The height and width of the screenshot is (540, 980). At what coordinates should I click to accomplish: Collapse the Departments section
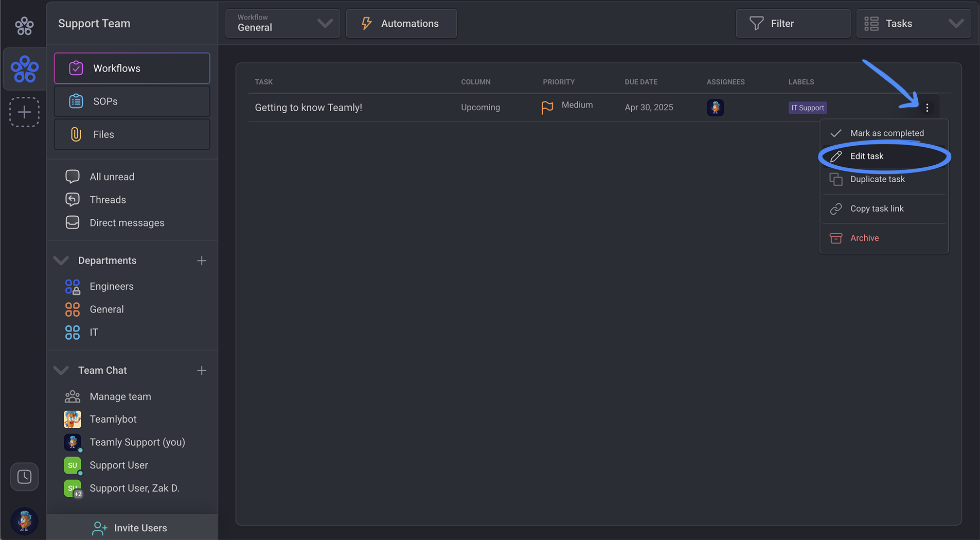(61, 260)
